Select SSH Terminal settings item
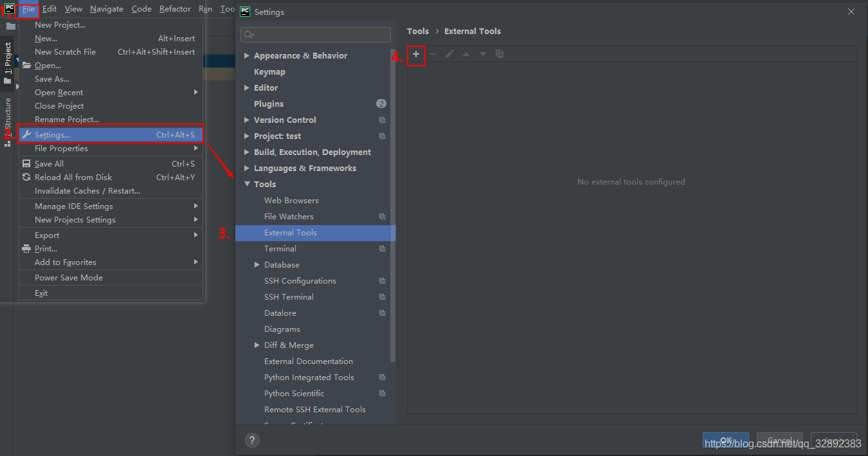Screen dimensions: 868x456 pyautogui.click(x=289, y=297)
